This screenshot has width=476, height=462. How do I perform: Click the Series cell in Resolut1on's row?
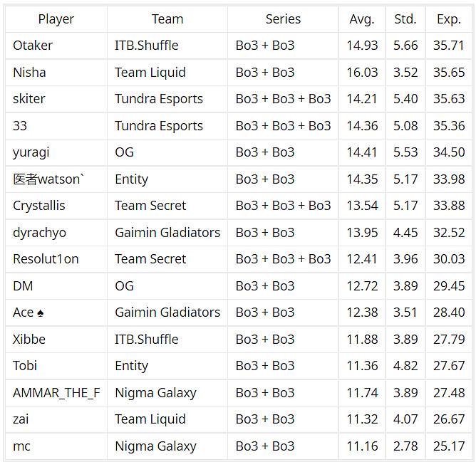[x=283, y=259]
